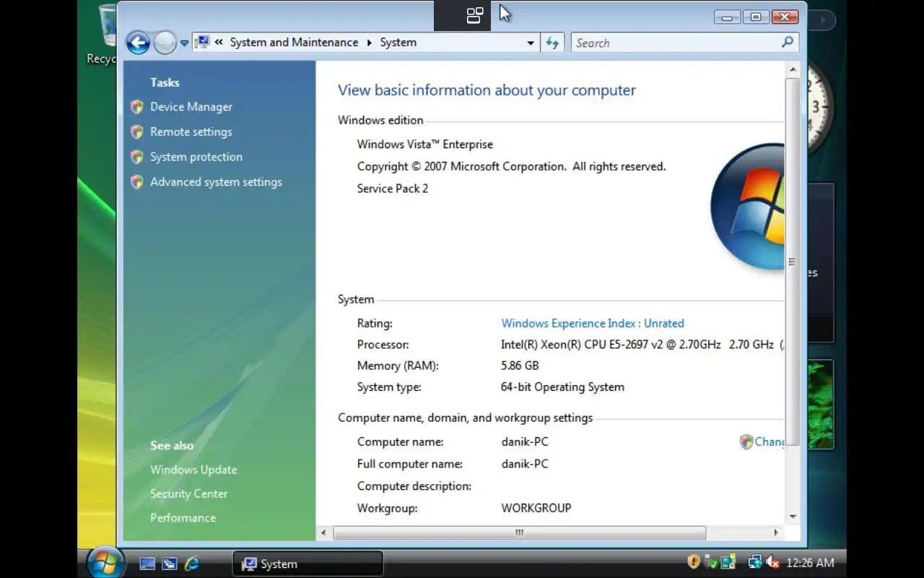924x578 pixels.
Task: Click the Computer name value 'danik-PC'
Action: [525, 441]
